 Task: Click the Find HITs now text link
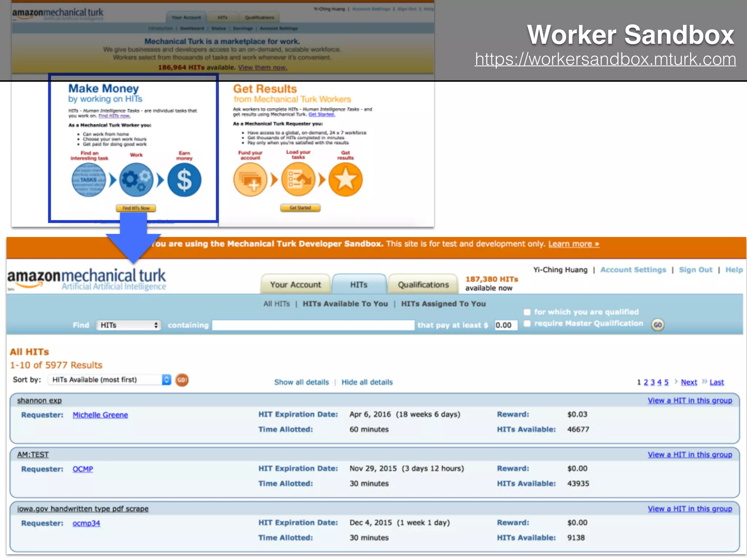(114, 116)
